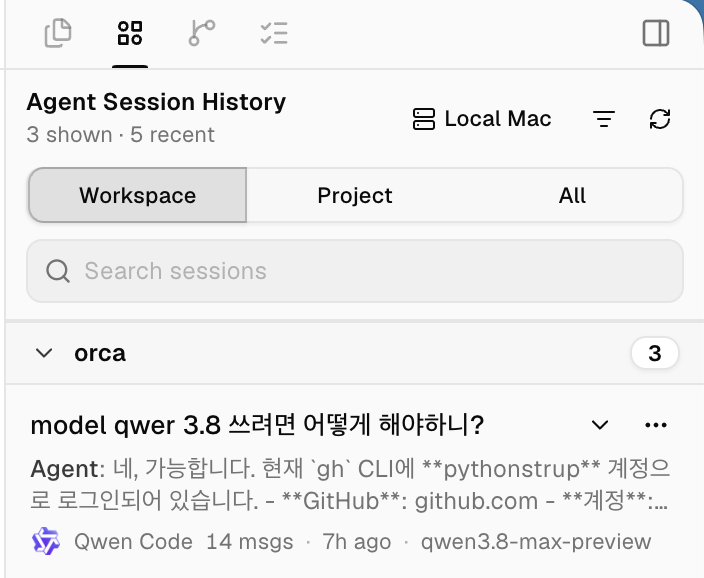Open the 'model qwer 3.8' session title
Image resolution: width=704 pixels, height=578 pixels.
coord(257,425)
